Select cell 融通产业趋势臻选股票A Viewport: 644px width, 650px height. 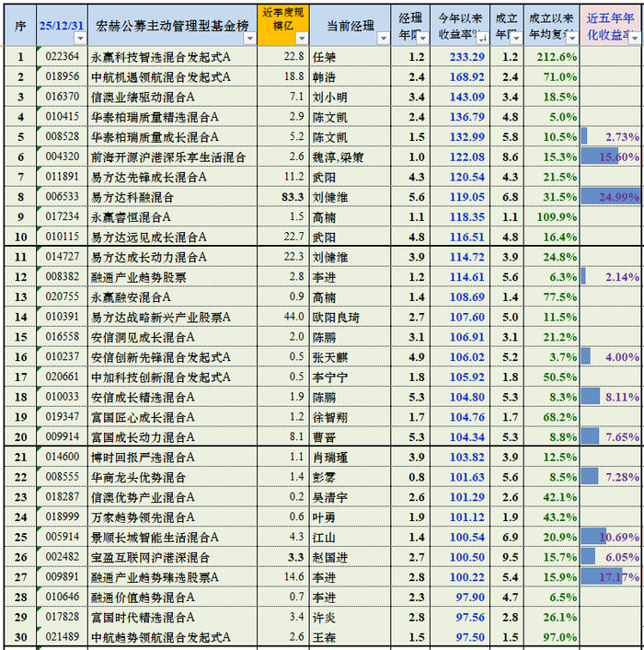point(173,577)
